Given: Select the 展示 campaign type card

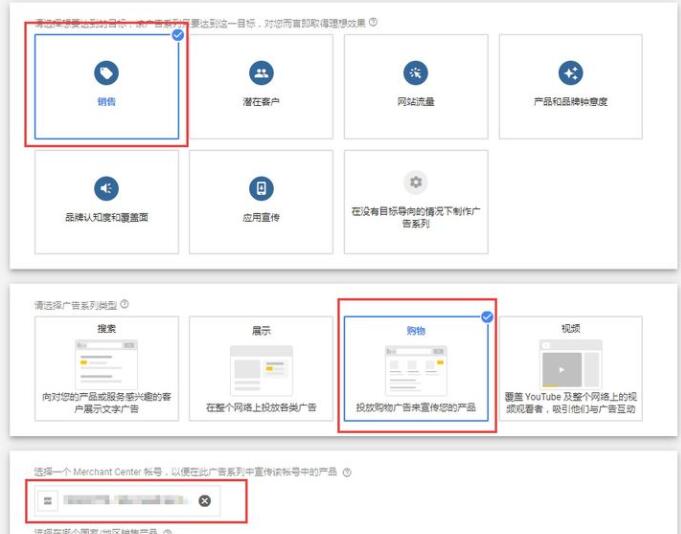Looking at the screenshot, I should [261, 368].
